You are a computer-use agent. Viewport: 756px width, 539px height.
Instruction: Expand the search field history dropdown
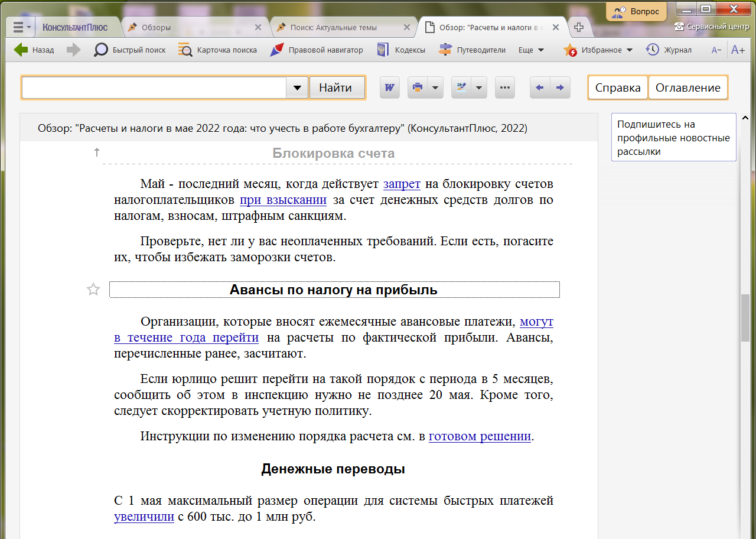(297, 87)
